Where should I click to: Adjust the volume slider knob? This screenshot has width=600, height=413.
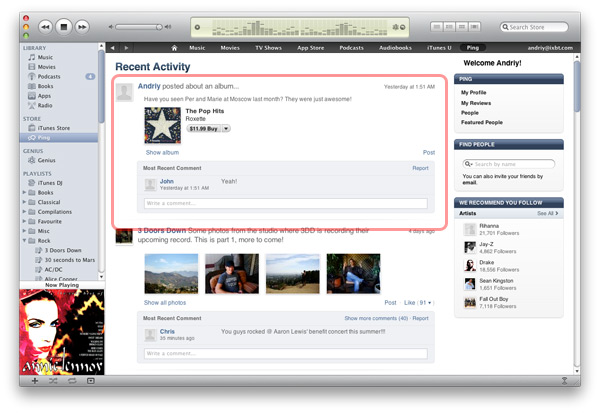coord(159,27)
